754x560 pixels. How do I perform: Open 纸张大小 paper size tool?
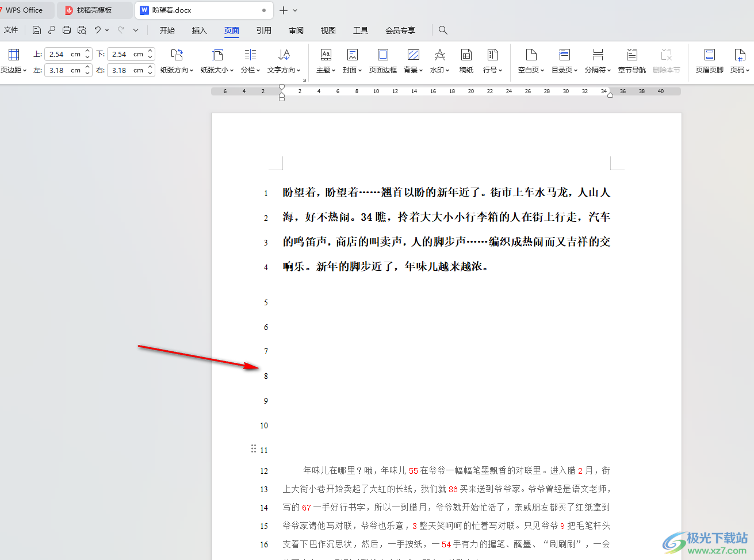tap(217, 62)
